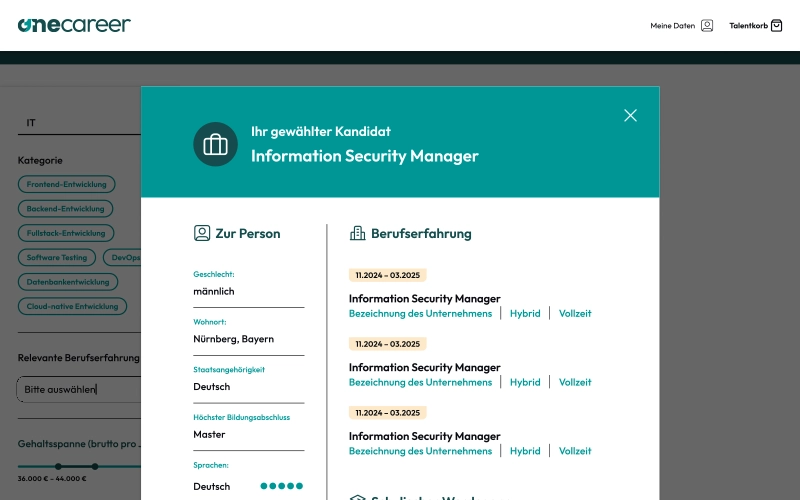Click the Deutsch language level dots

pos(282,486)
